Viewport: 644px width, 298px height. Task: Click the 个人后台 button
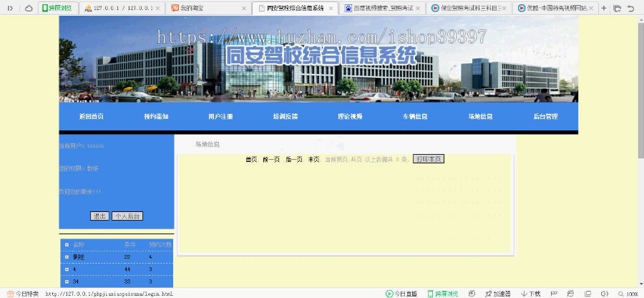point(127,216)
